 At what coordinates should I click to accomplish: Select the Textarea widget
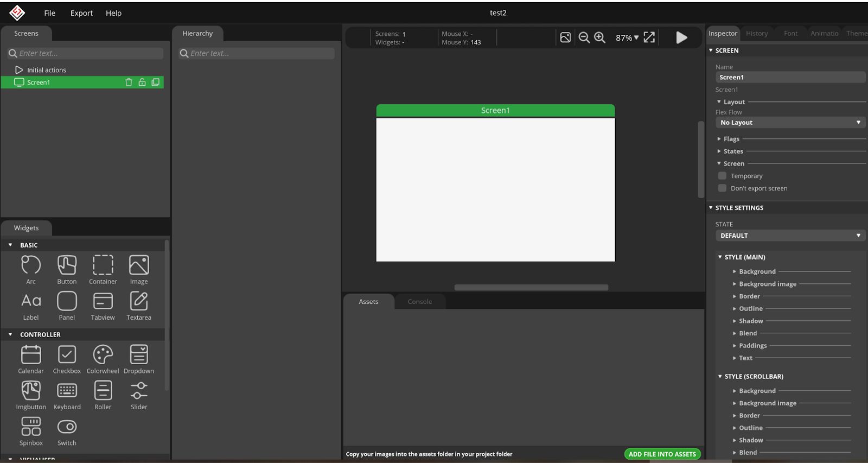(139, 306)
